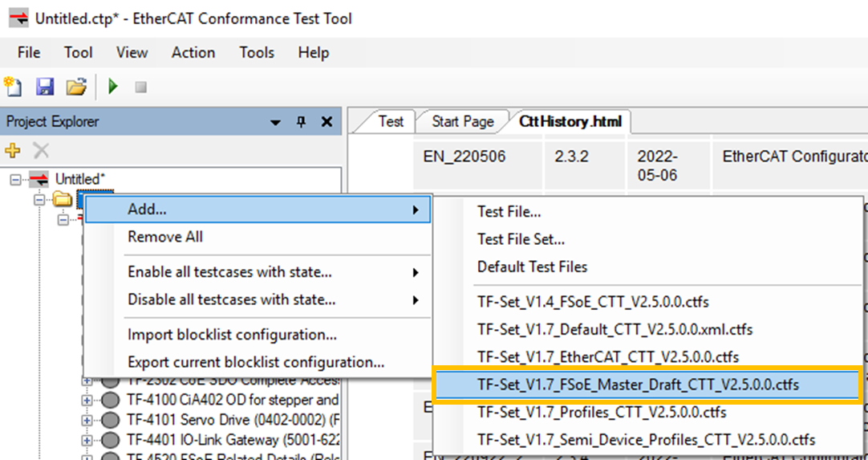The height and width of the screenshot is (460, 868).
Task: Open the File menu
Action: [x=29, y=53]
